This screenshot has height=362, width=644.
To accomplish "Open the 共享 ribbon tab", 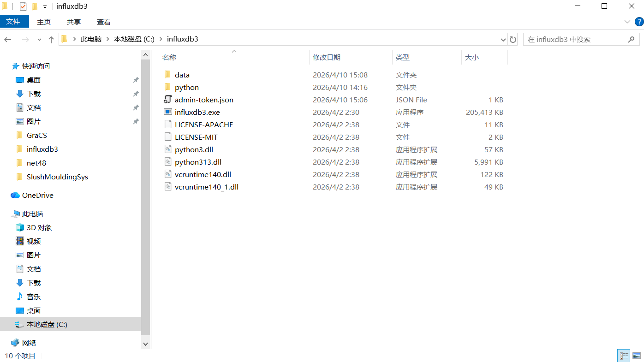I will tap(74, 22).
